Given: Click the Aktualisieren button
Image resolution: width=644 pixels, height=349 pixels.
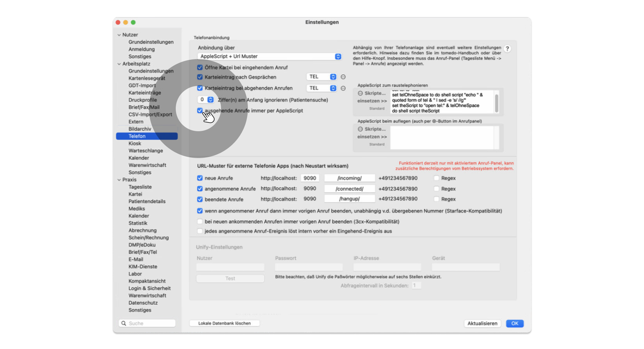Looking at the screenshot, I should tap(482, 323).
